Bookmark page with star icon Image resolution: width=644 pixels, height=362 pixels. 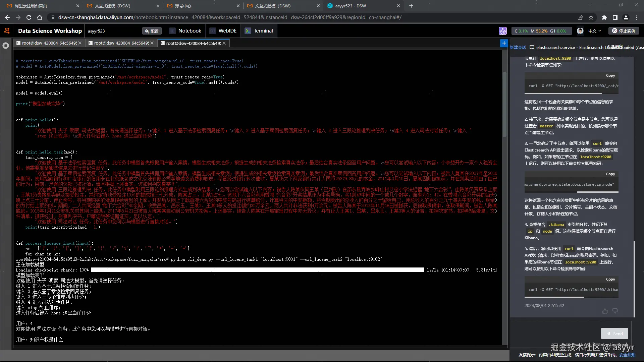(591, 17)
